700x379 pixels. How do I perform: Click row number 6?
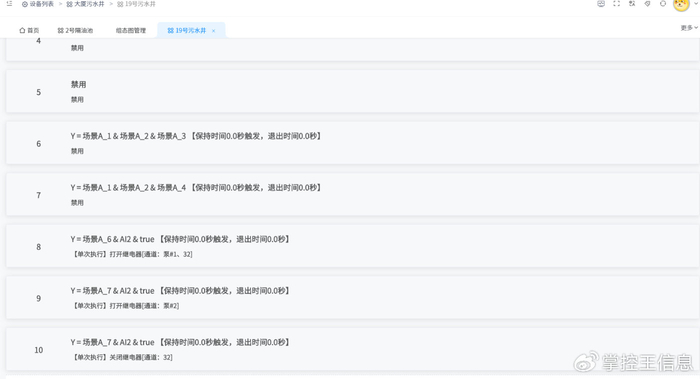click(38, 144)
